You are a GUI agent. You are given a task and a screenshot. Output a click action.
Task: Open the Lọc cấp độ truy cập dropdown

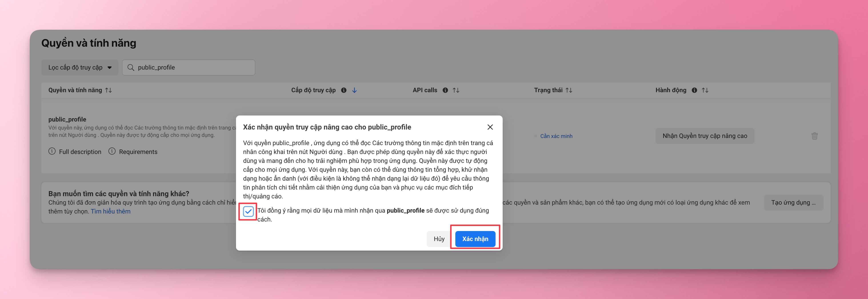tap(80, 67)
